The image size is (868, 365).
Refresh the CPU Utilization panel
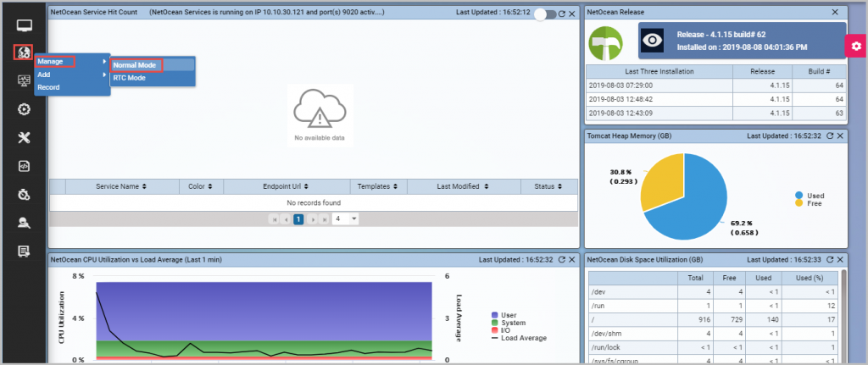click(561, 259)
